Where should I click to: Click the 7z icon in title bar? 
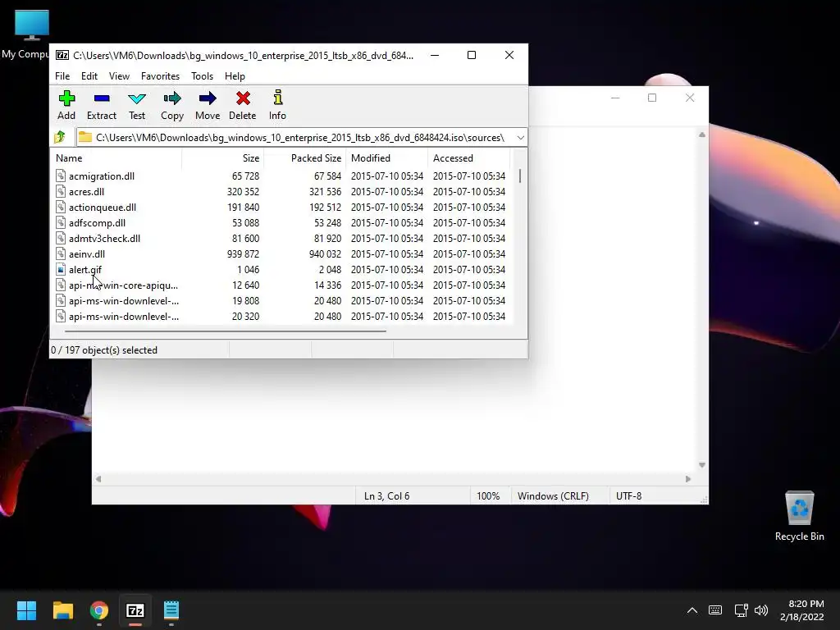click(62, 55)
